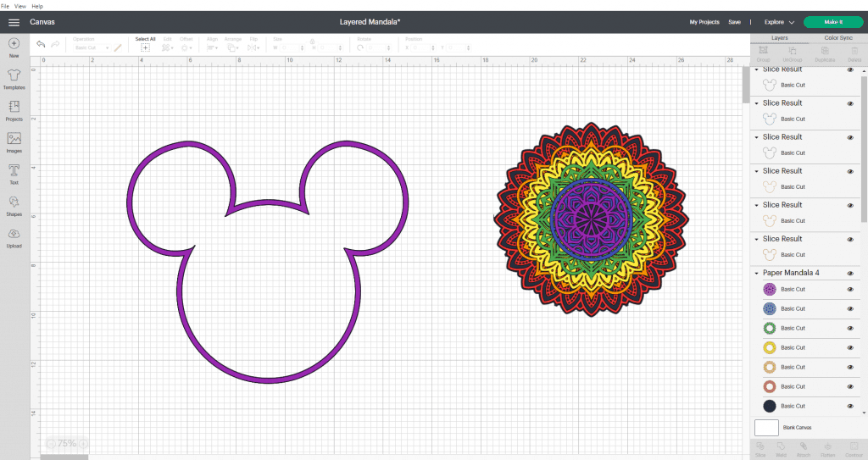The image size is (868, 460).
Task: Save the project
Action: pyautogui.click(x=735, y=22)
